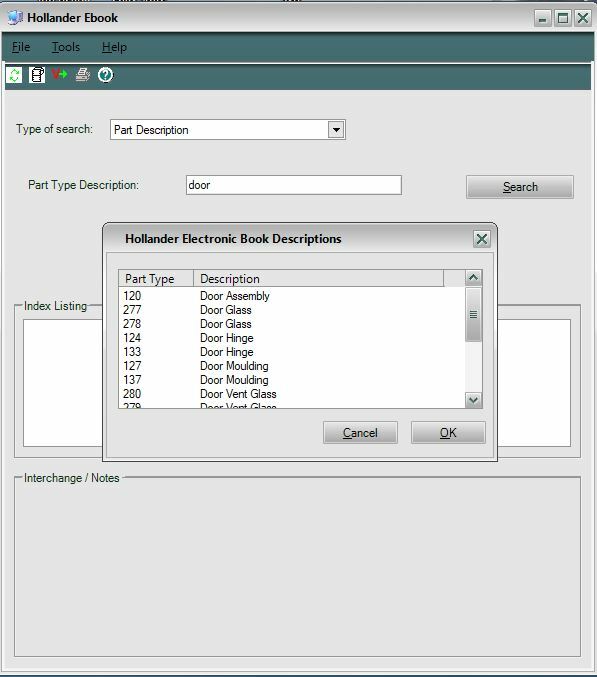
Task: Open the File menu
Action: (x=21, y=47)
